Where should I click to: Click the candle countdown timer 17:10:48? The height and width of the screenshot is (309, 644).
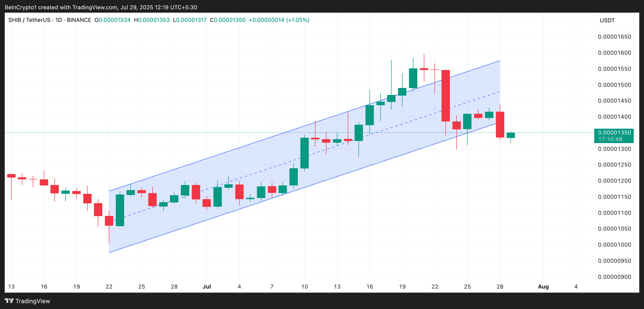pos(610,139)
